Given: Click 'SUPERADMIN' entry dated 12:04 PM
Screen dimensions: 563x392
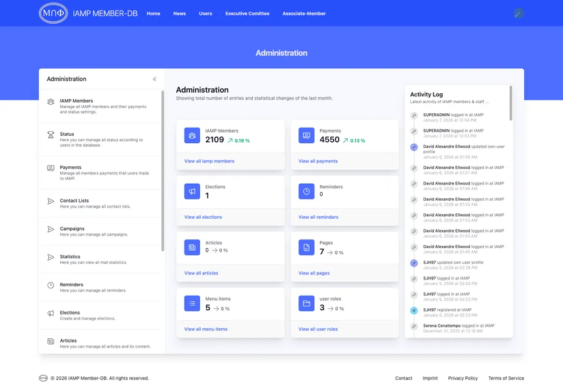Looking at the screenshot, I should click(453, 118).
